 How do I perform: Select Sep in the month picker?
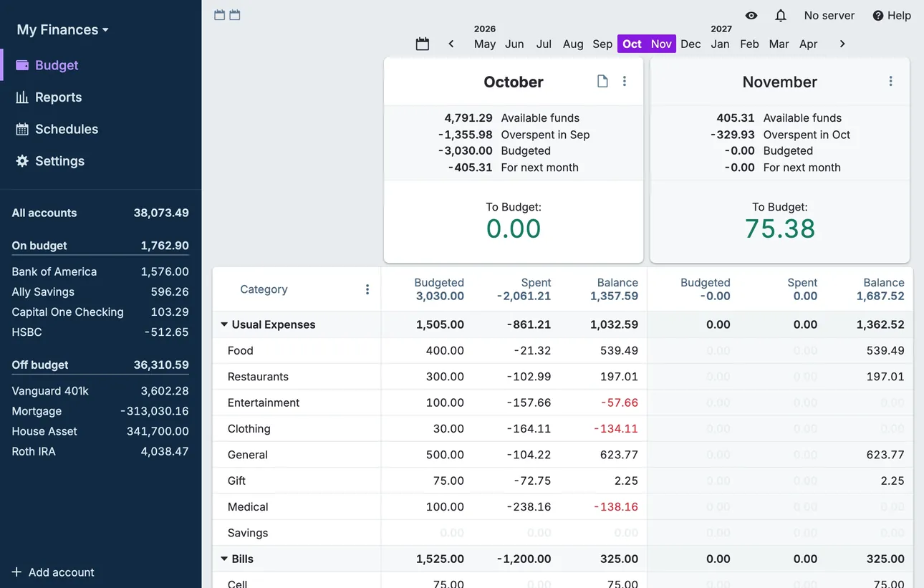(x=602, y=44)
